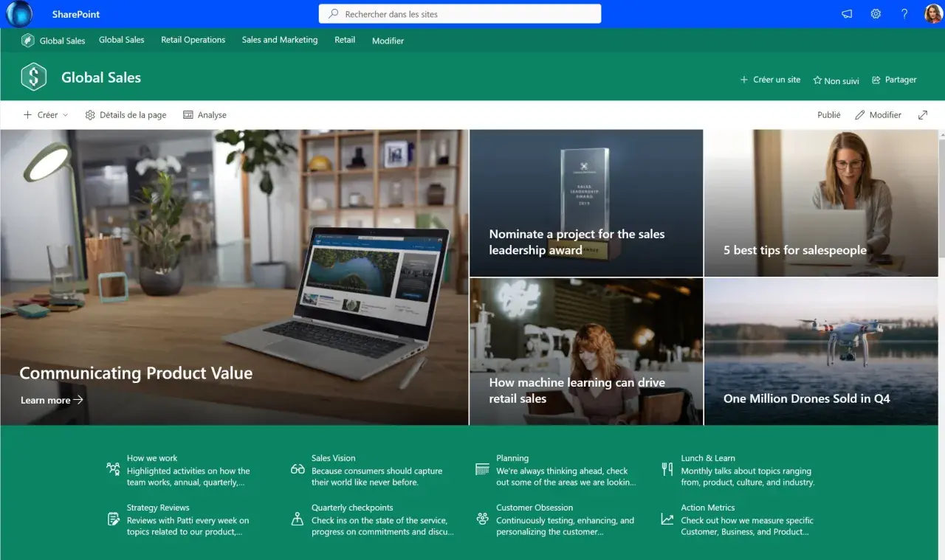Click the plus icon for Créer un site
The width and height of the screenshot is (945, 560).
pos(744,80)
